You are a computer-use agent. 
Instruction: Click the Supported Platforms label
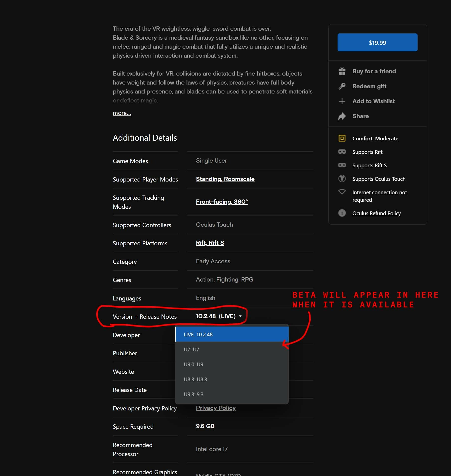pos(140,243)
